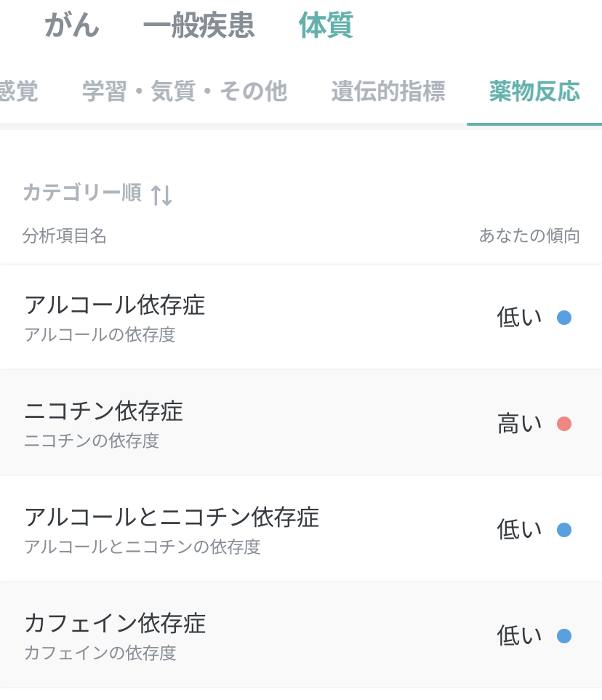Open the がん top tab

click(71, 25)
